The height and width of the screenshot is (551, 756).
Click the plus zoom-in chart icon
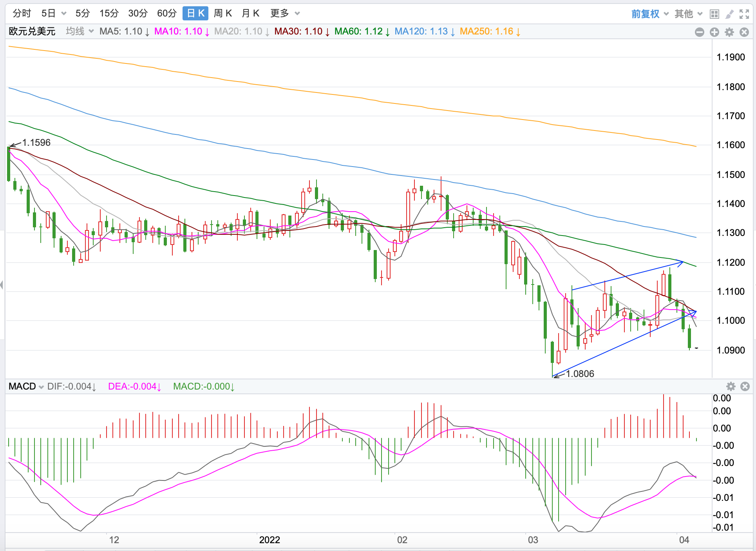click(714, 32)
